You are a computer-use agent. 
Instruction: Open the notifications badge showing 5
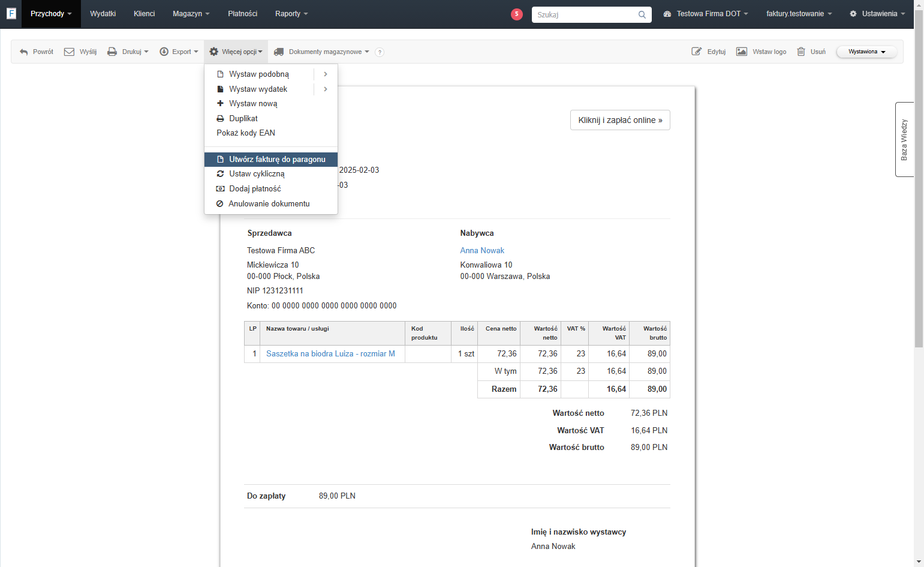tap(517, 14)
